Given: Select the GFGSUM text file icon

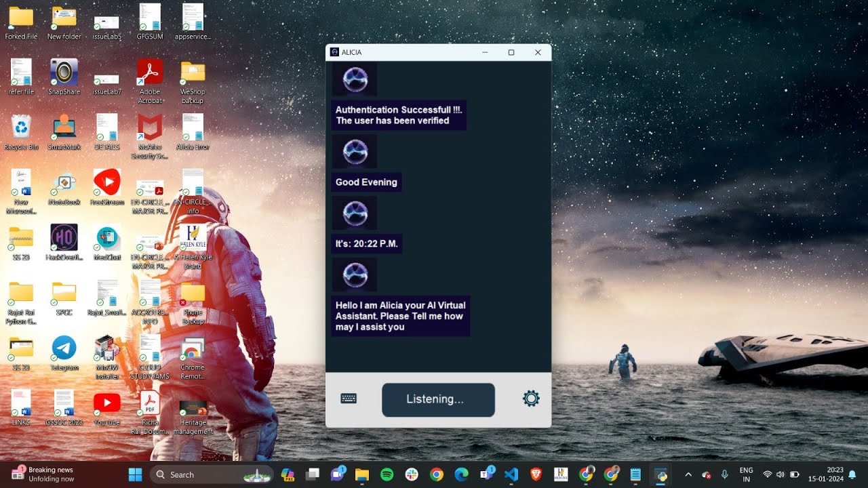Looking at the screenshot, I should click(150, 22).
